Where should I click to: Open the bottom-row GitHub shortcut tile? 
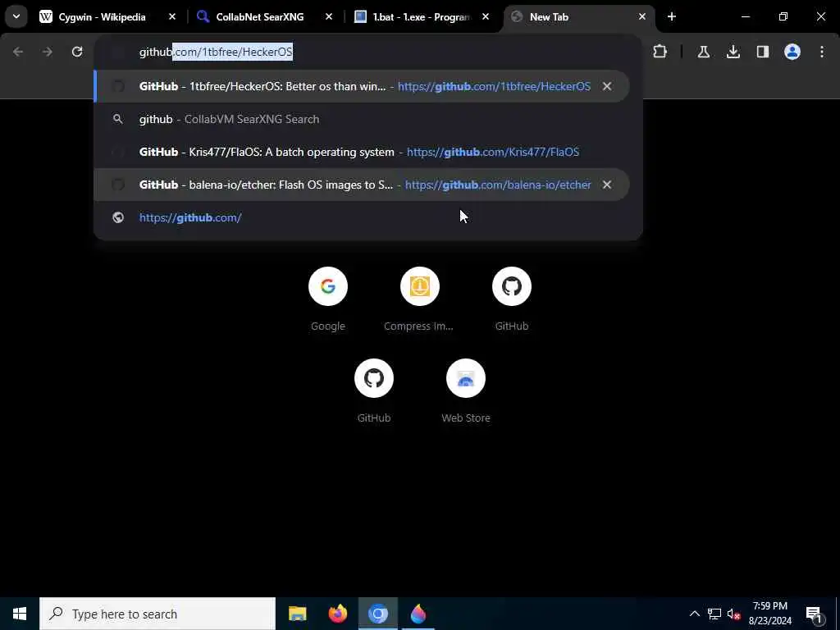(374, 391)
